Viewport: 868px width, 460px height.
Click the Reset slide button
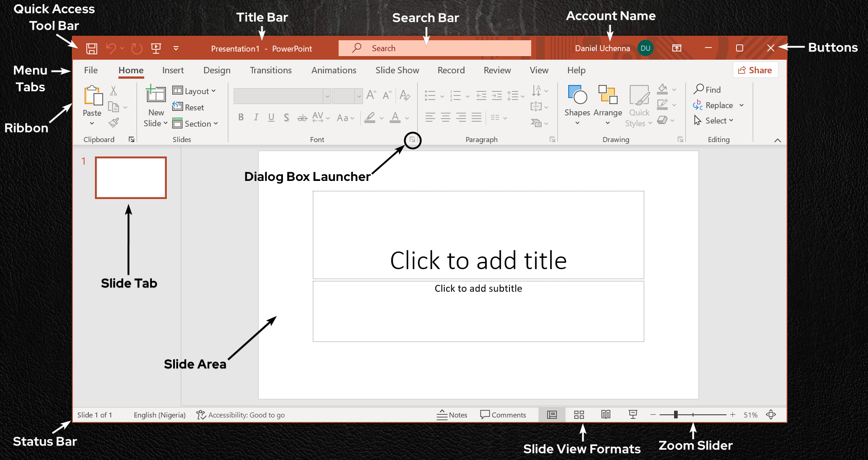click(x=189, y=107)
